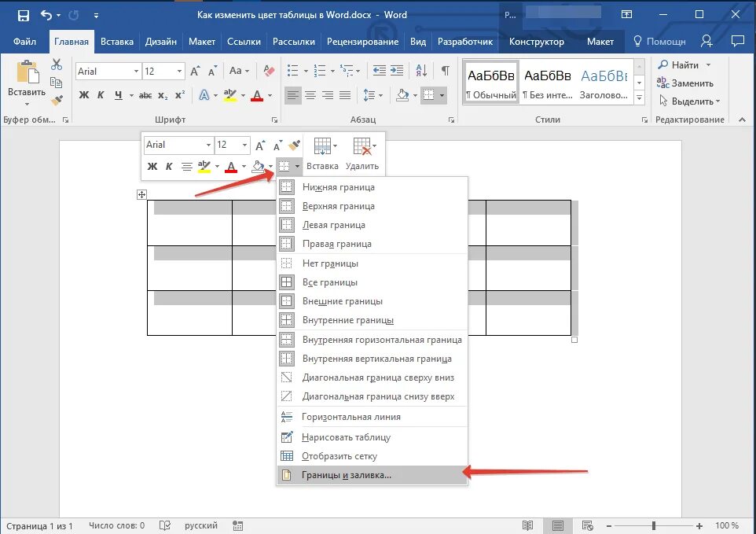The height and width of the screenshot is (534, 756).
Task: Open the Вставка ribbon tab
Action: click(116, 42)
